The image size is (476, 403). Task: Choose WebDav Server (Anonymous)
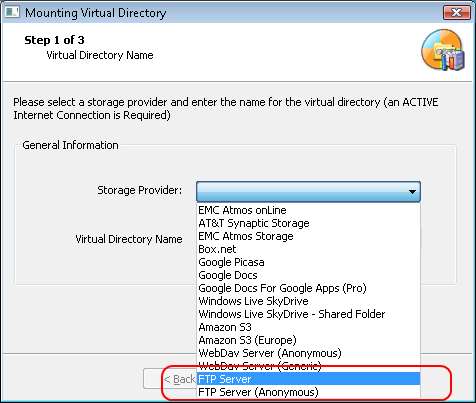point(308,353)
